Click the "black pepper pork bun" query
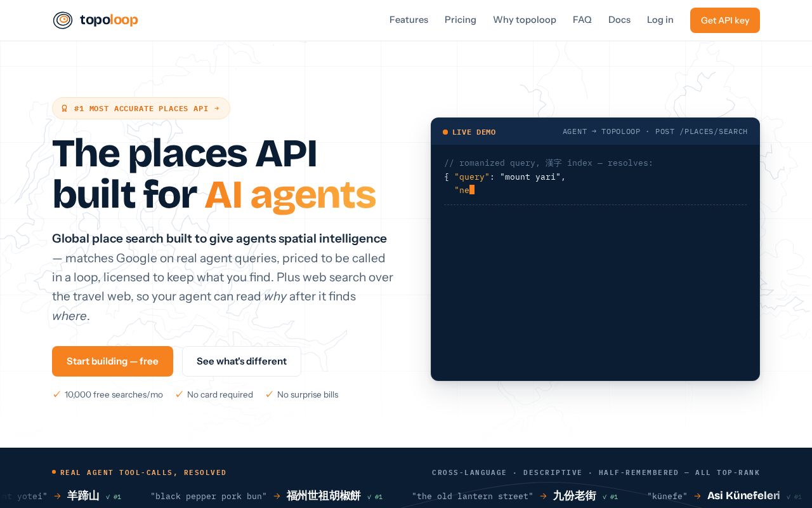 pyautogui.click(x=209, y=497)
